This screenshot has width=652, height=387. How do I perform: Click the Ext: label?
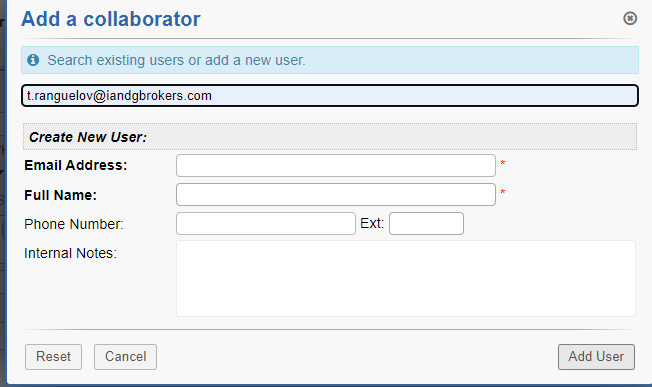coord(372,224)
